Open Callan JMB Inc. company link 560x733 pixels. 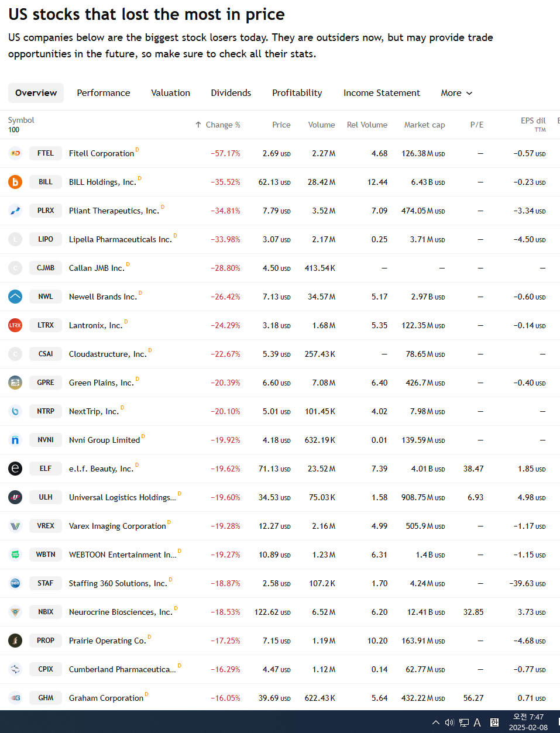(x=97, y=268)
